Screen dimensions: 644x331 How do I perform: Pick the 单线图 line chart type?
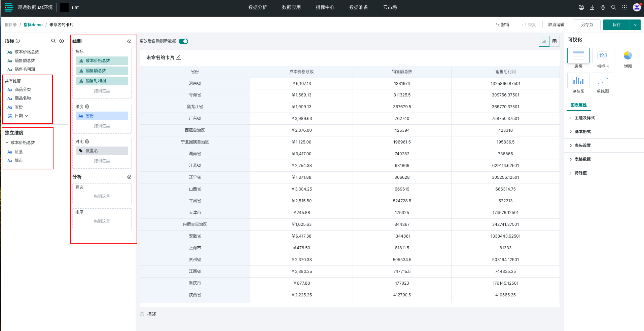pos(603,81)
